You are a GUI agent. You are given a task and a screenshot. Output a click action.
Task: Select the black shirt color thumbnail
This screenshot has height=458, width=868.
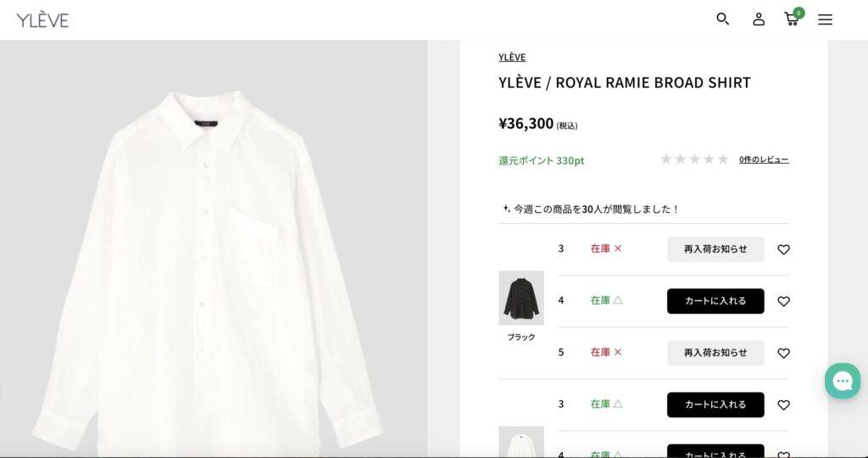pos(521,298)
